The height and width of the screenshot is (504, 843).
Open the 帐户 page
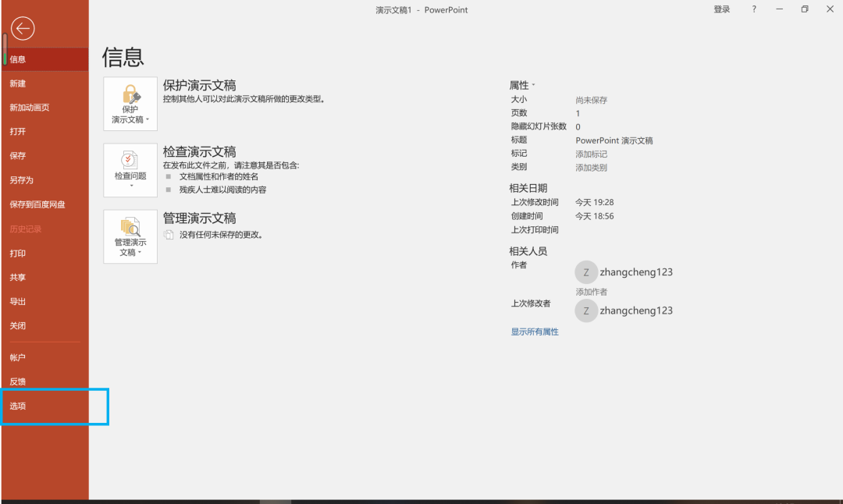click(45, 357)
